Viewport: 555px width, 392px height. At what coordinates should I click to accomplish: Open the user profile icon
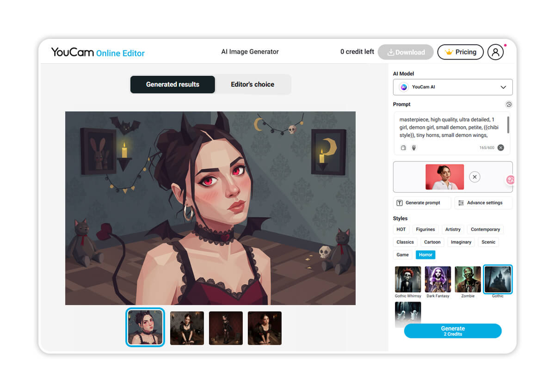coord(495,52)
